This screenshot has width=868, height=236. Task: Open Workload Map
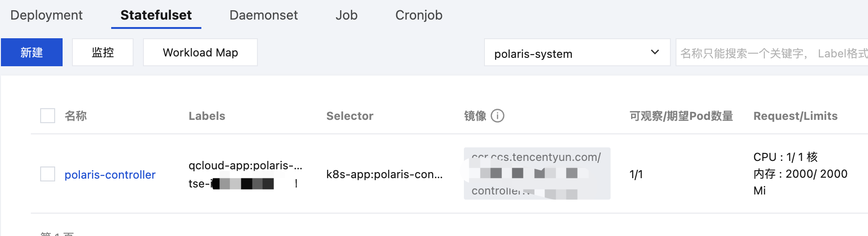[200, 52]
